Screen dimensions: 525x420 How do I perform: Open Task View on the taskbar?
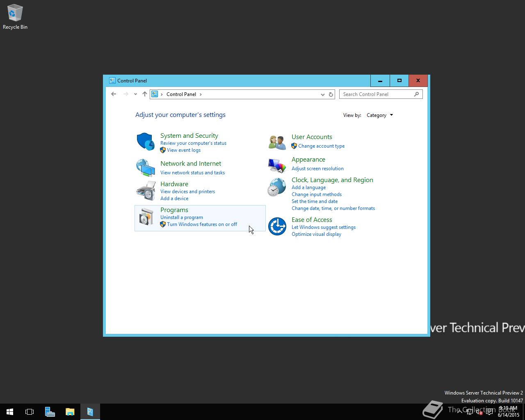(30, 412)
